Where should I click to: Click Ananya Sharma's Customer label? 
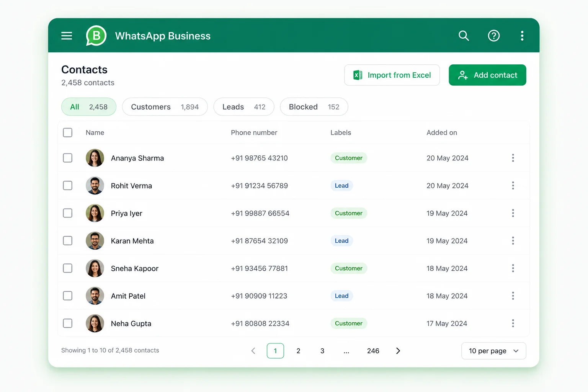[x=349, y=158]
